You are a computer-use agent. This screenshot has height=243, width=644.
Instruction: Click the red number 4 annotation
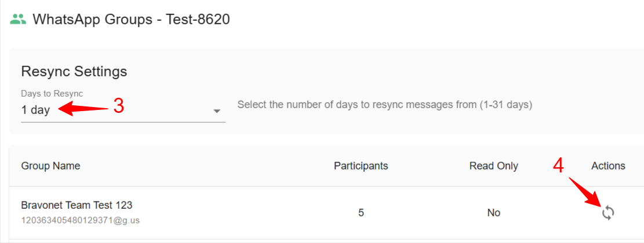[x=558, y=166]
